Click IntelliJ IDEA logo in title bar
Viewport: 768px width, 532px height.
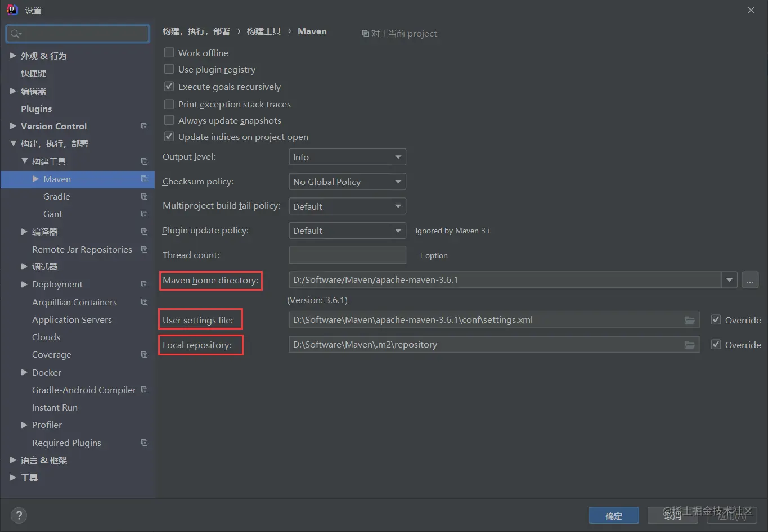click(x=12, y=10)
